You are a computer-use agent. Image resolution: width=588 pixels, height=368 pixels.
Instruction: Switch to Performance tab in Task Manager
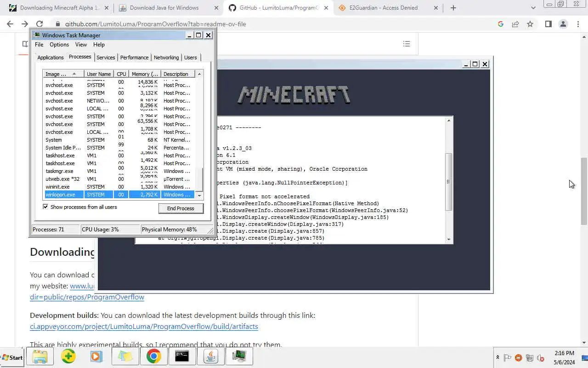134,57
